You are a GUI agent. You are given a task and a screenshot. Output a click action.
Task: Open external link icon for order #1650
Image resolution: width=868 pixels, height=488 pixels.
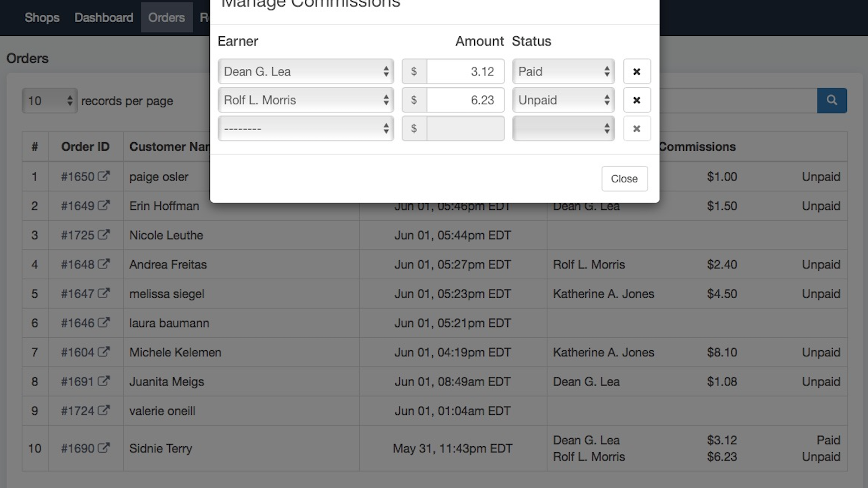[x=104, y=176]
